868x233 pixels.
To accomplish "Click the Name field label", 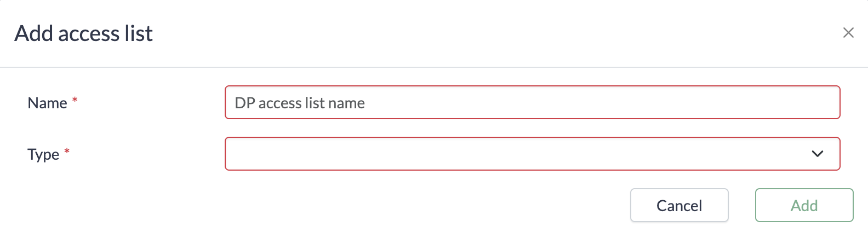I will click(x=47, y=103).
